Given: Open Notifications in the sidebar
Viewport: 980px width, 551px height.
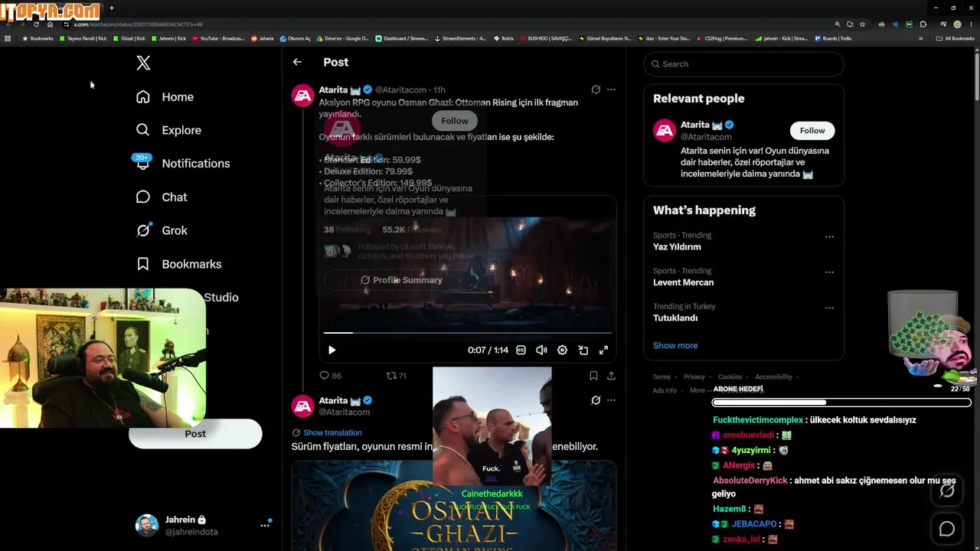Looking at the screenshot, I should [x=182, y=163].
